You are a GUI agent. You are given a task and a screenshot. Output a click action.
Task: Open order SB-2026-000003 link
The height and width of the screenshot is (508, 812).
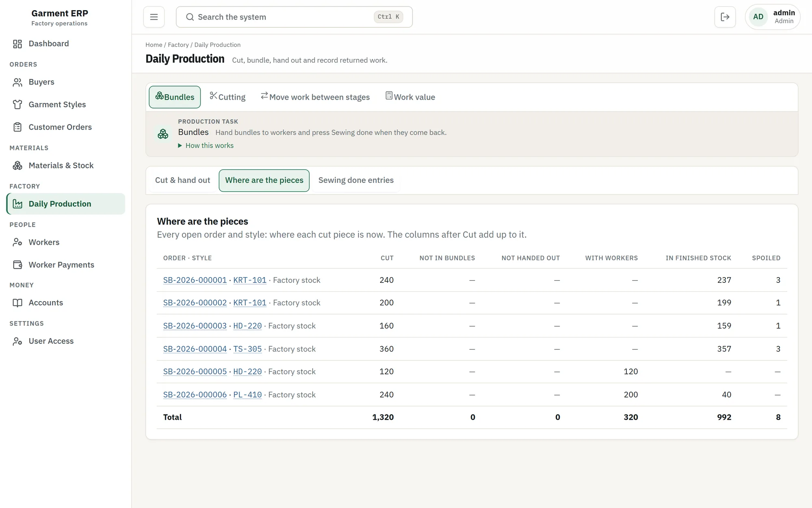coord(195,326)
